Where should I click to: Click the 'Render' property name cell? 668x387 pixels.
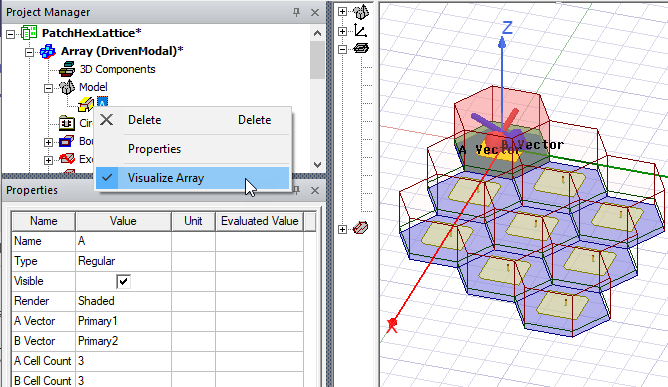(x=43, y=301)
